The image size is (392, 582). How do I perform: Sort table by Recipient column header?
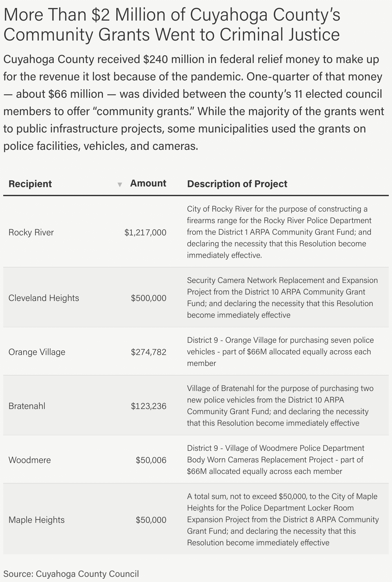30,184
